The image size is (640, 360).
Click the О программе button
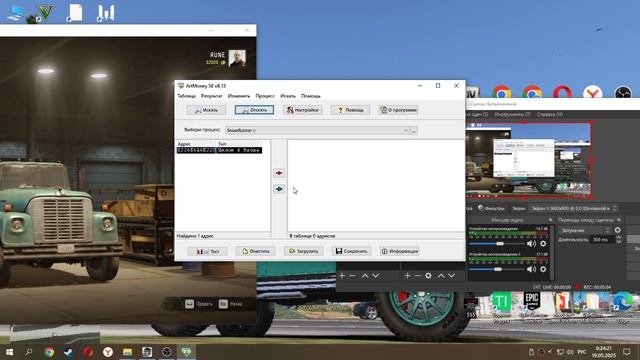(399, 110)
